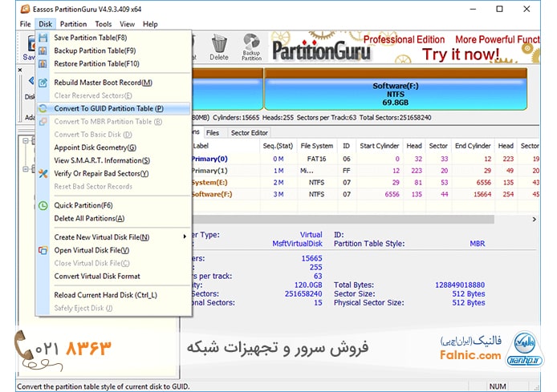Expand the first disk tree node
This screenshot has height=392, width=557.
[x=26, y=142]
